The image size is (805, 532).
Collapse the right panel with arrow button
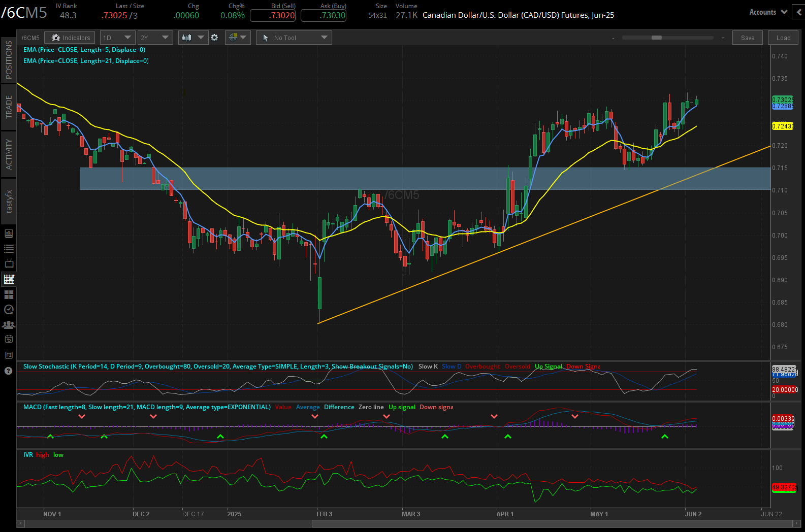pos(799,12)
